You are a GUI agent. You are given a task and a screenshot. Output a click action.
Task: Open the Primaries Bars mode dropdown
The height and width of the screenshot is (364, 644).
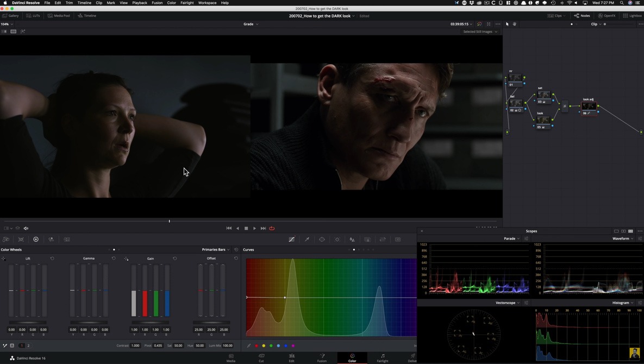coord(216,249)
